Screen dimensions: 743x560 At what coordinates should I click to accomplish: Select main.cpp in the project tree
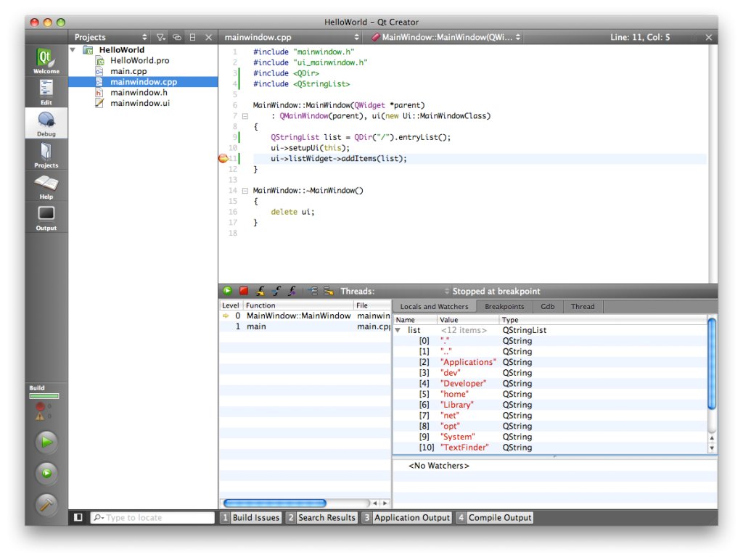tap(128, 71)
